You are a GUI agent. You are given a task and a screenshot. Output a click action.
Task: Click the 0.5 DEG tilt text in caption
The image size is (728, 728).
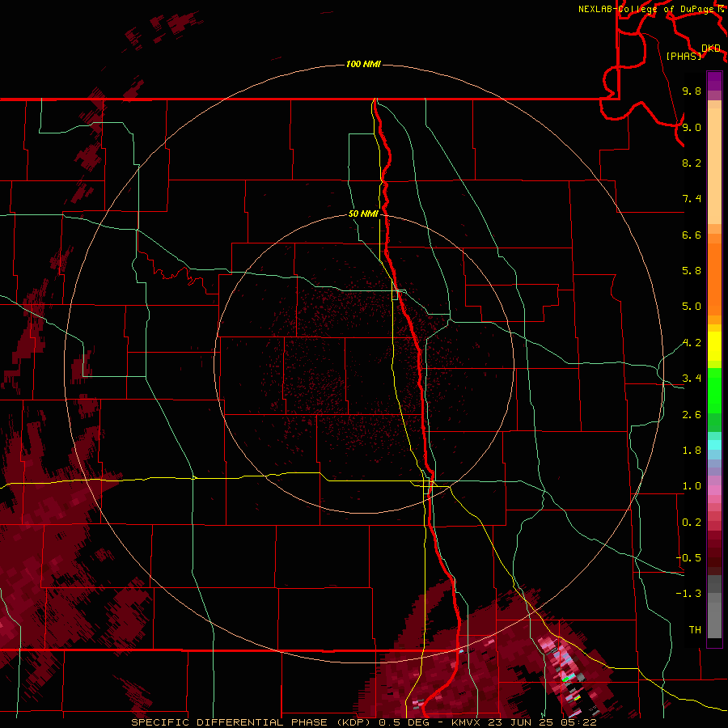point(404,722)
